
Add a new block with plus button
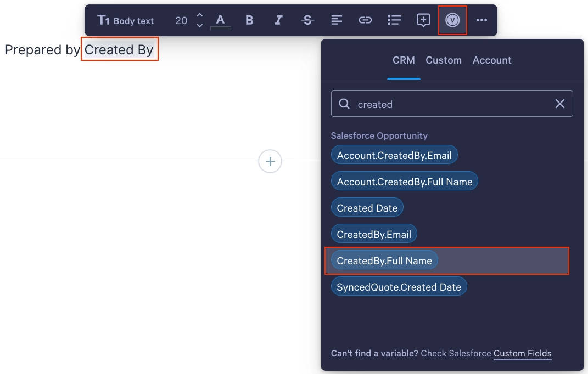(x=270, y=162)
